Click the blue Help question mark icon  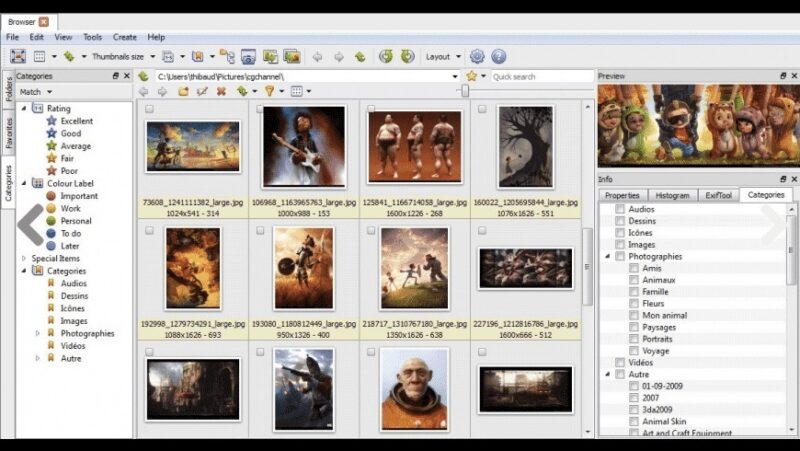click(498, 57)
